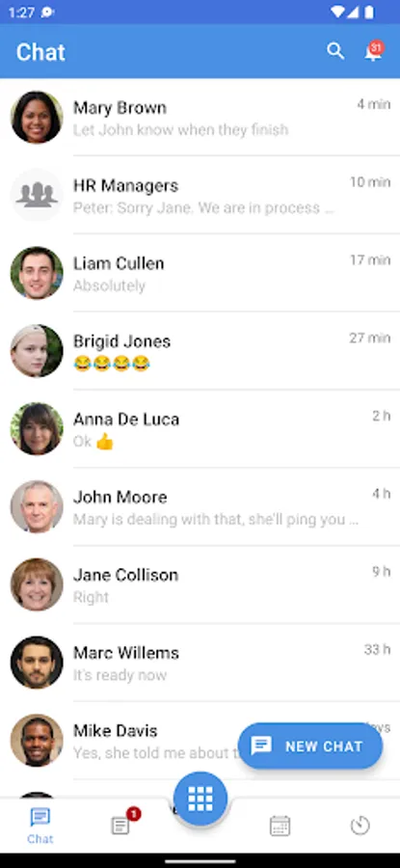Screen dimensions: 400x868
Task: Open Brigid Jones conversation with emojis
Action: point(200,351)
